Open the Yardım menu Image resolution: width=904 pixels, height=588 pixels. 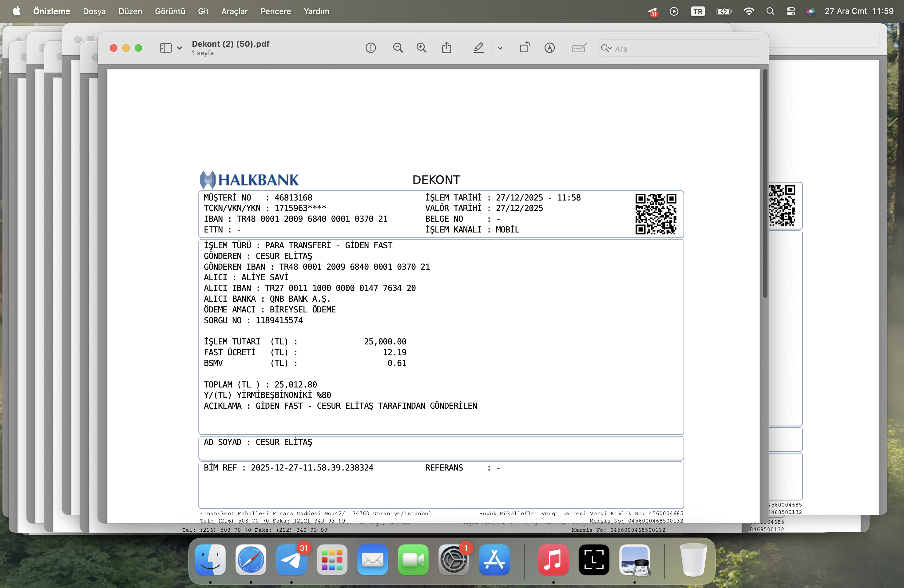click(x=316, y=11)
